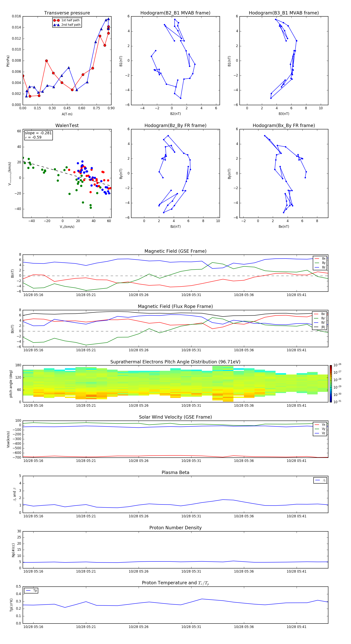Click the 'Magnetic Field (GSE Frame)' title
This screenshot has height=644, width=351.
(175, 251)
